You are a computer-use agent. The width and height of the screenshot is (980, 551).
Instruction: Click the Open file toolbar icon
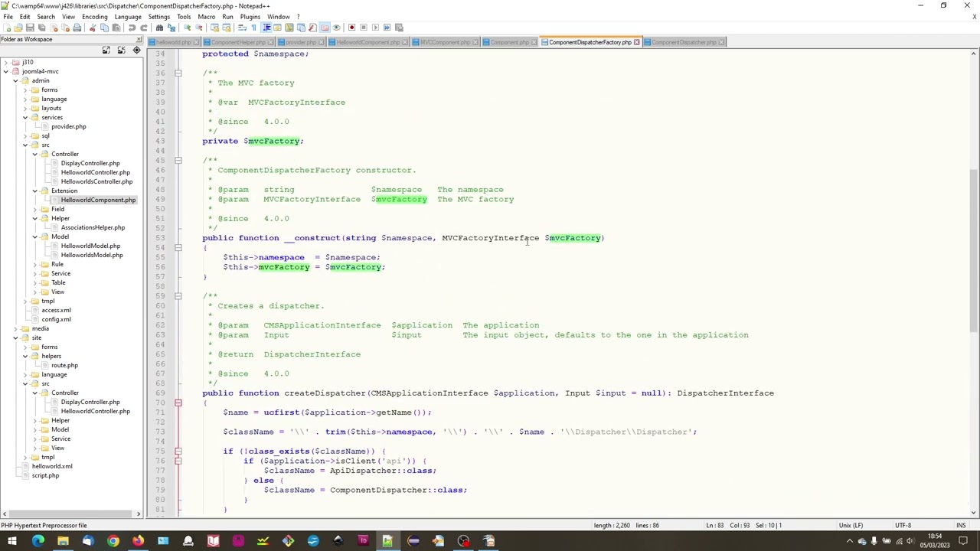coord(18,28)
